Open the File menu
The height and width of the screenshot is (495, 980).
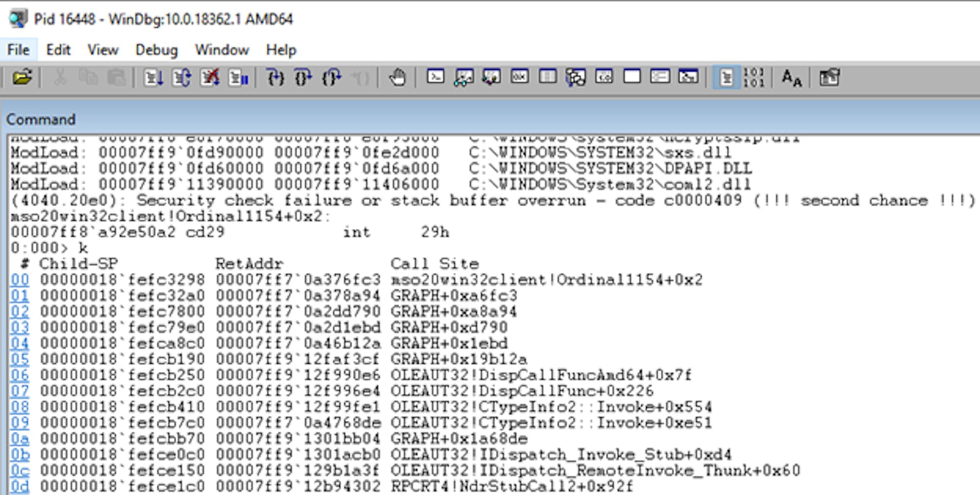pyautogui.click(x=18, y=50)
